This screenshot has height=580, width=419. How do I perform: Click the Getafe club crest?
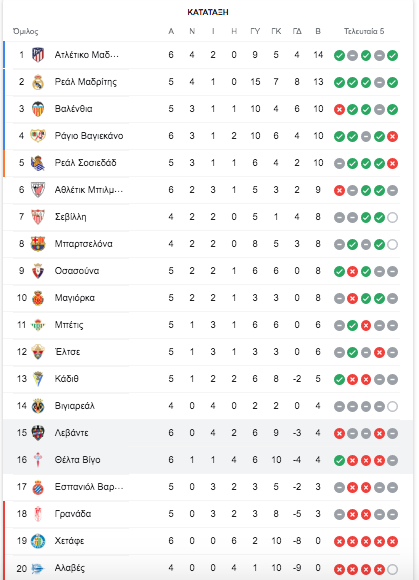[38, 541]
